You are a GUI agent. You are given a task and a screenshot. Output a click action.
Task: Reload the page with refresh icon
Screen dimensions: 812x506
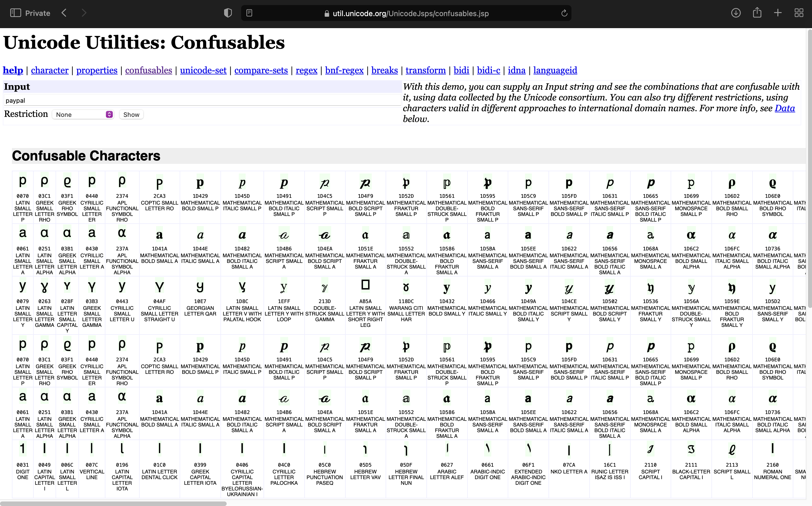564,13
